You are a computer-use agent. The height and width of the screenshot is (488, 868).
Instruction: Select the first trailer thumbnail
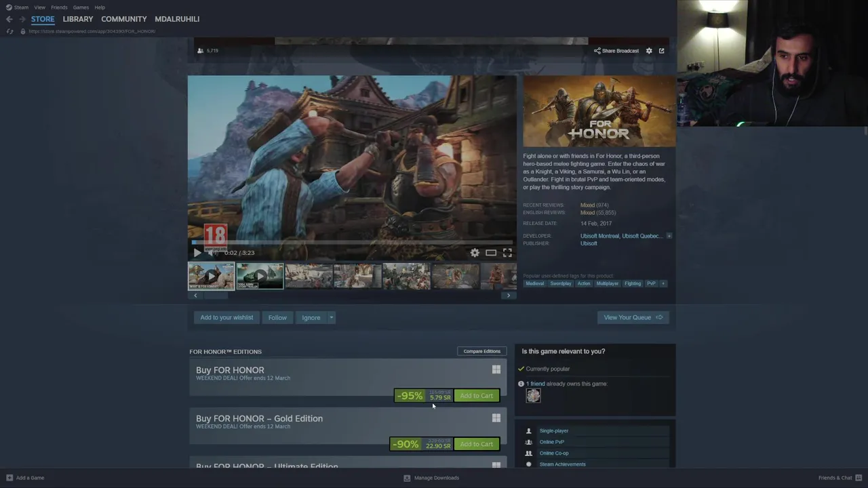[x=211, y=276]
